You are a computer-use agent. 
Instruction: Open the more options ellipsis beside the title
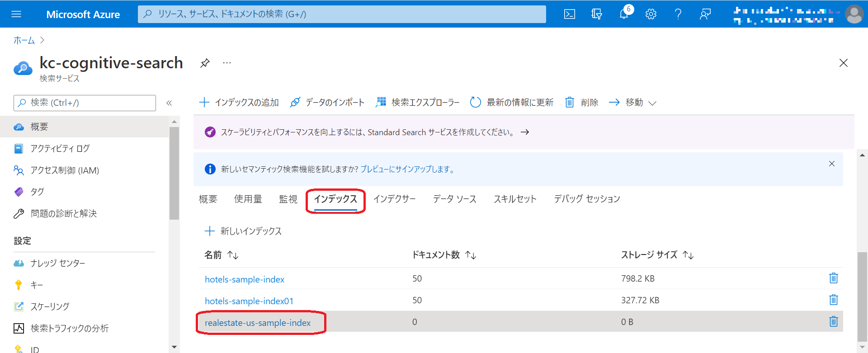[x=227, y=63]
